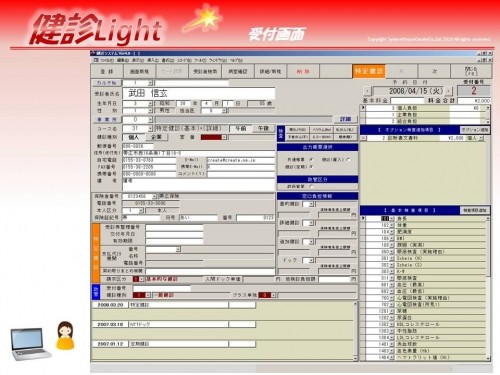The image size is (500, 375).
Task: Select the 個人 exam type toggle
Action: (134, 137)
